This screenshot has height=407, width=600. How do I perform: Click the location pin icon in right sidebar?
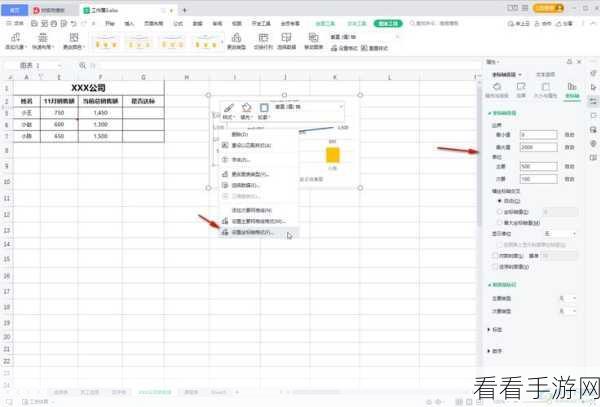click(593, 144)
